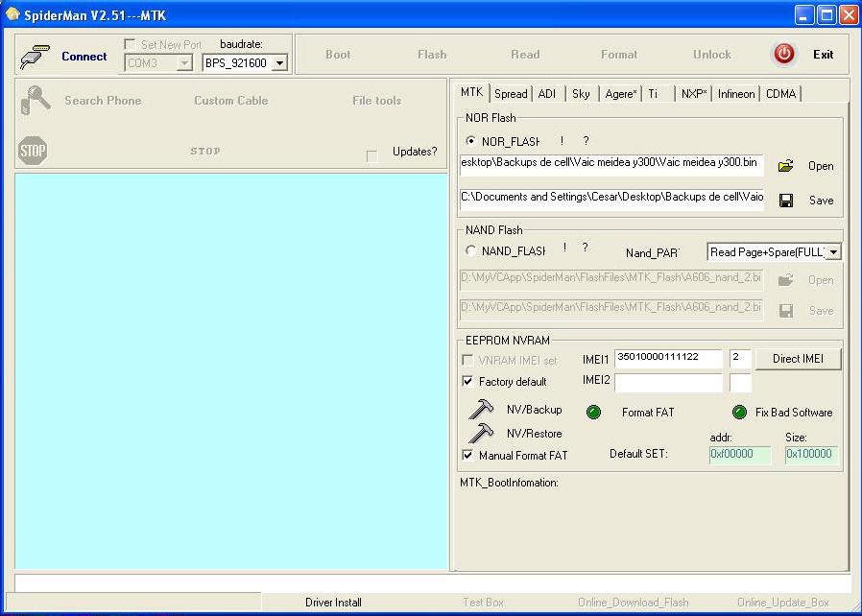Open the Nand_PART Read Page+Spare dropdown
Viewport: 862px width, 616px height.
[x=834, y=252]
